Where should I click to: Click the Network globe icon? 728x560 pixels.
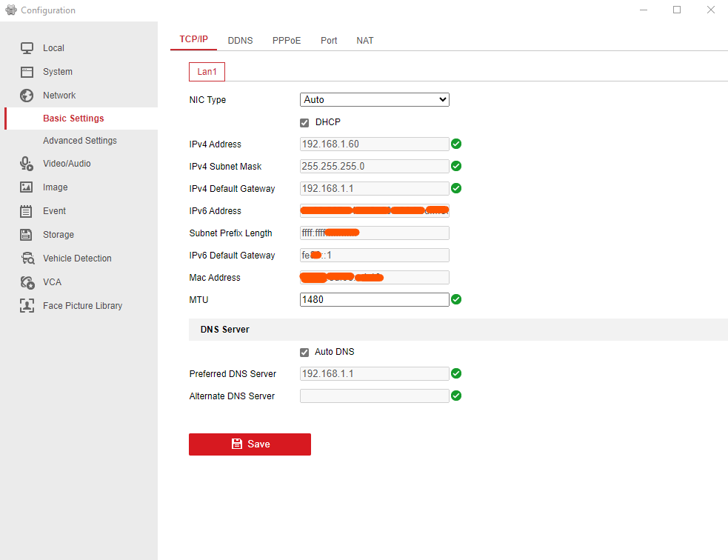(27, 96)
